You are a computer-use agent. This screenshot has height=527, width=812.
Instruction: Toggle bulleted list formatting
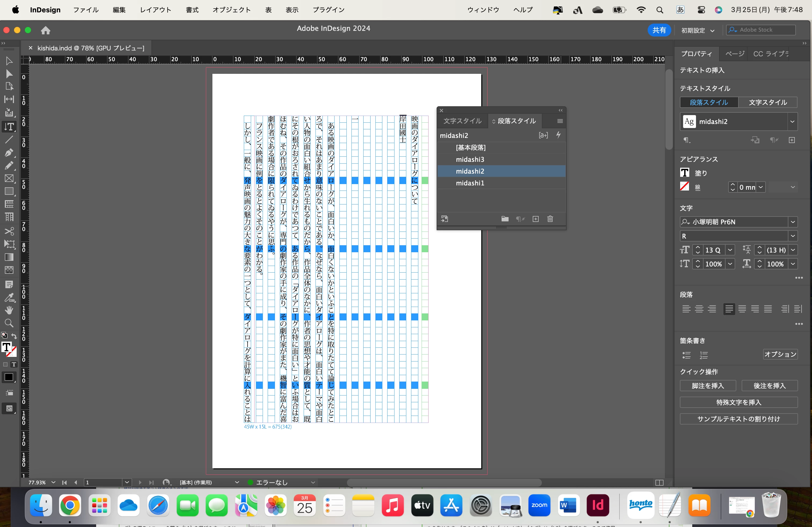click(x=686, y=355)
